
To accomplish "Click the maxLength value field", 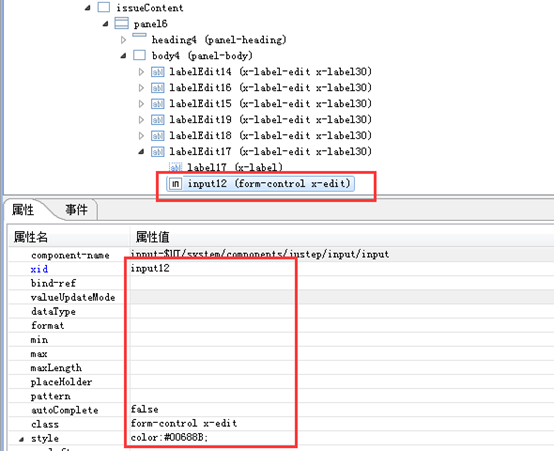I will (x=342, y=368).
